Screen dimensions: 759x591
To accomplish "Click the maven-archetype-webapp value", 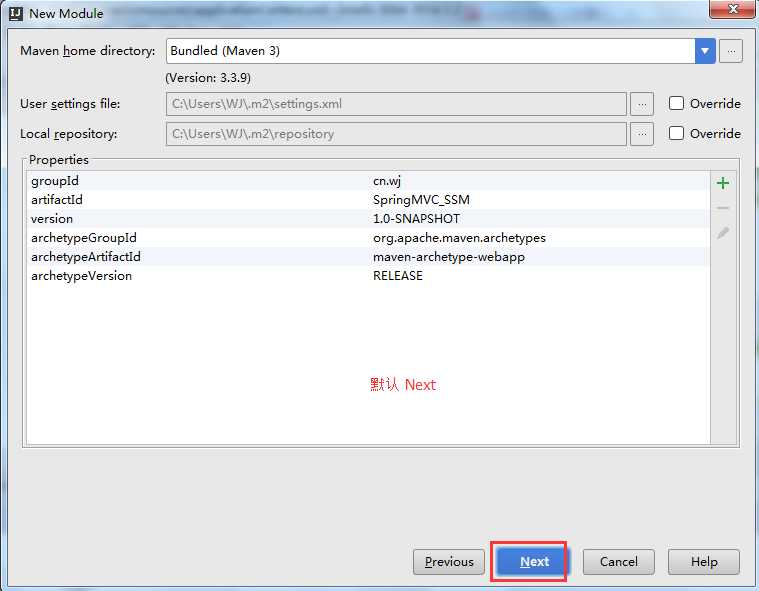I will pos(449,257).
